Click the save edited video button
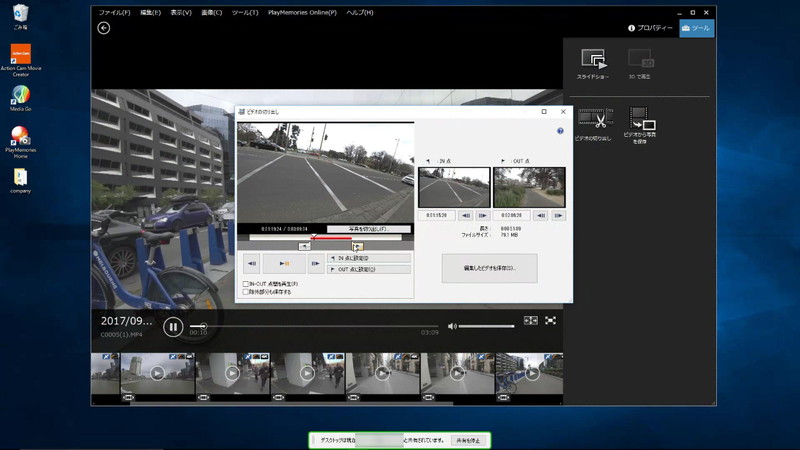Screen dimensions: 800x450 pyautogui.click(x=489, y=268)
